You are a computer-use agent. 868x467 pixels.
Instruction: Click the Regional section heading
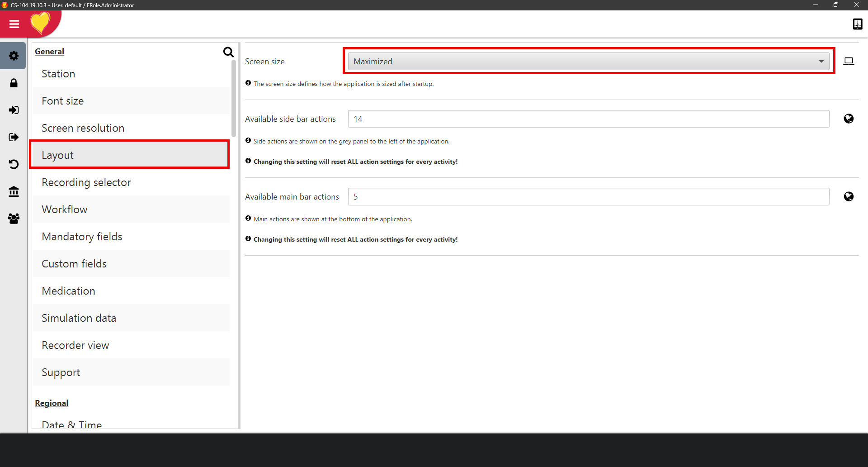click(52, 403)
